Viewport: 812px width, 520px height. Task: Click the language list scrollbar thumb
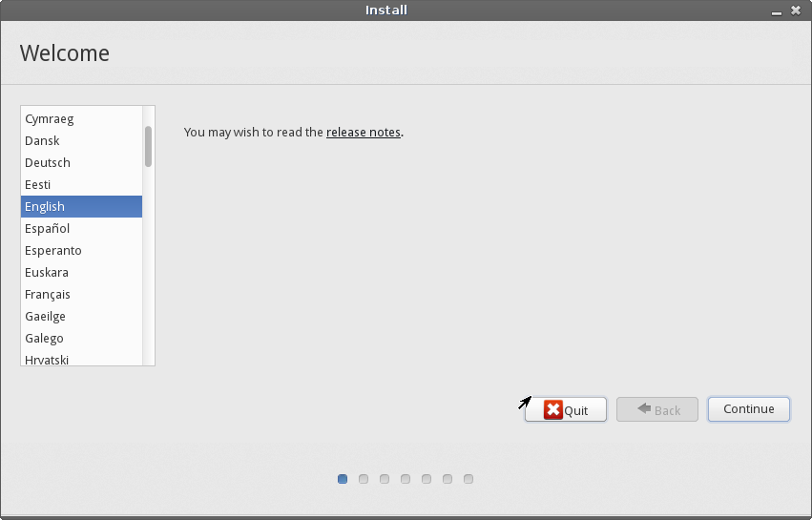pos(149,147)
